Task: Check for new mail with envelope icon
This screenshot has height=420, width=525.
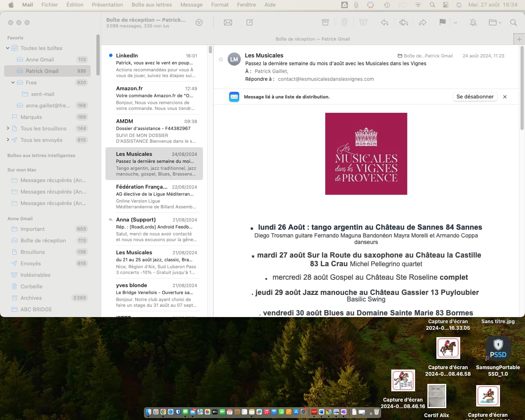Action: (x=228, y=23)
